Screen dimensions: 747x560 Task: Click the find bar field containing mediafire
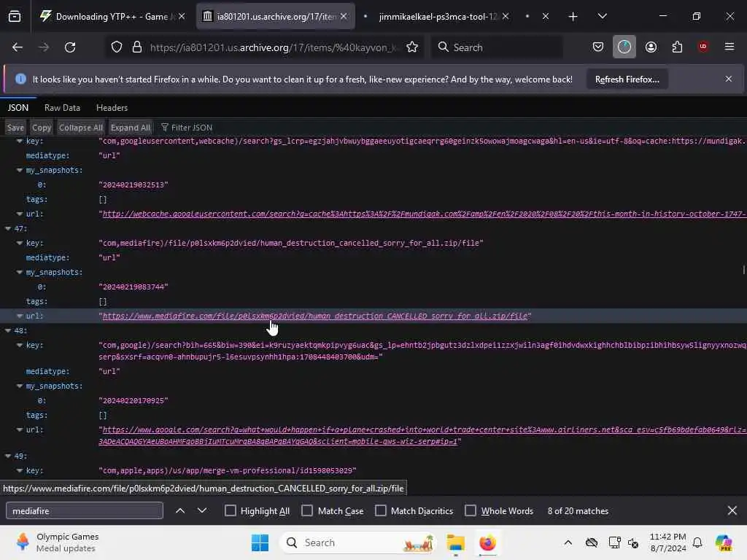tap(85, 510)
